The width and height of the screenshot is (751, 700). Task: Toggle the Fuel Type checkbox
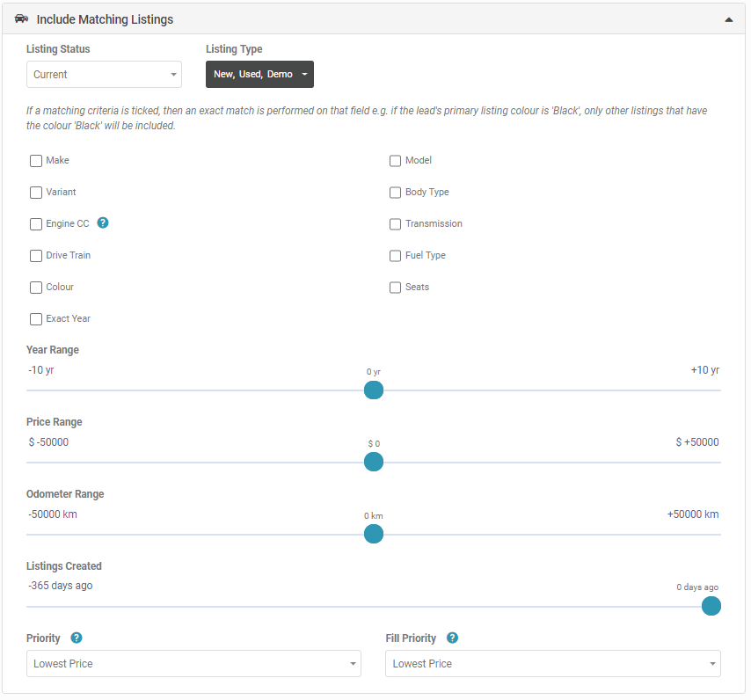[x=396, y=256]
